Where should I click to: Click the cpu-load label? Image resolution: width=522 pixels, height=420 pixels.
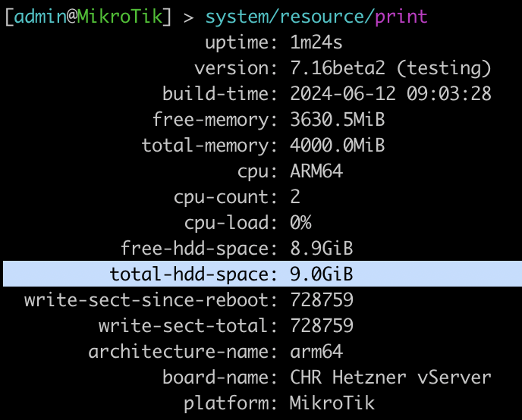point(231,223)
